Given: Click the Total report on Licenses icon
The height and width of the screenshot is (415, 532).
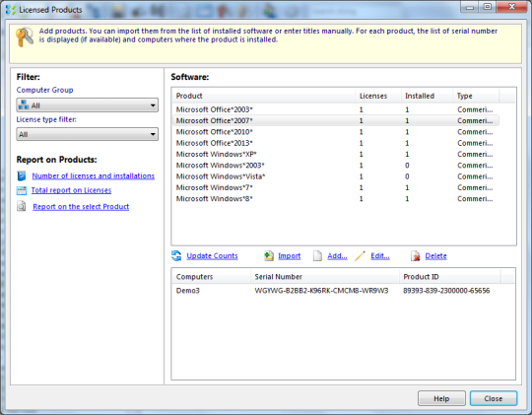Looking at the screenshot, I should [x=22, y=190].
